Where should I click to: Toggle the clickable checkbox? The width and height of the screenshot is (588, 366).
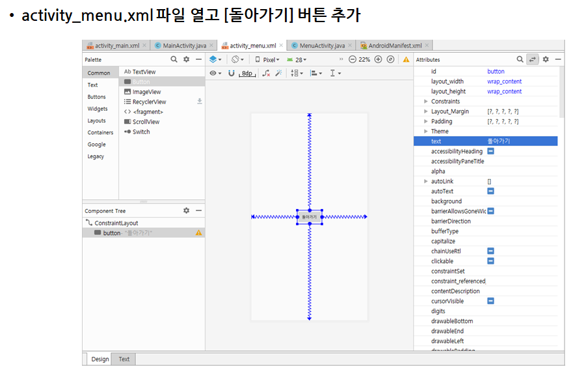(x=490, y=261)
